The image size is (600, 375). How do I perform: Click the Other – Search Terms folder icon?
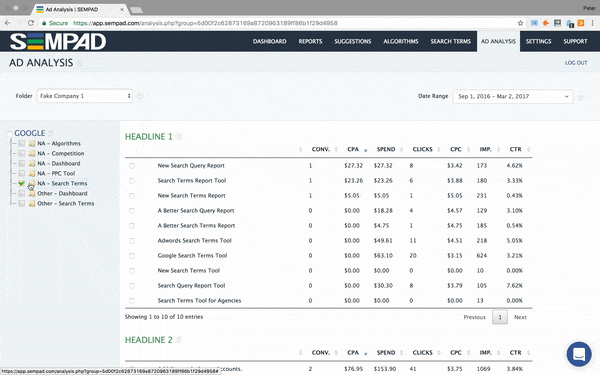(x=32, y=204)
